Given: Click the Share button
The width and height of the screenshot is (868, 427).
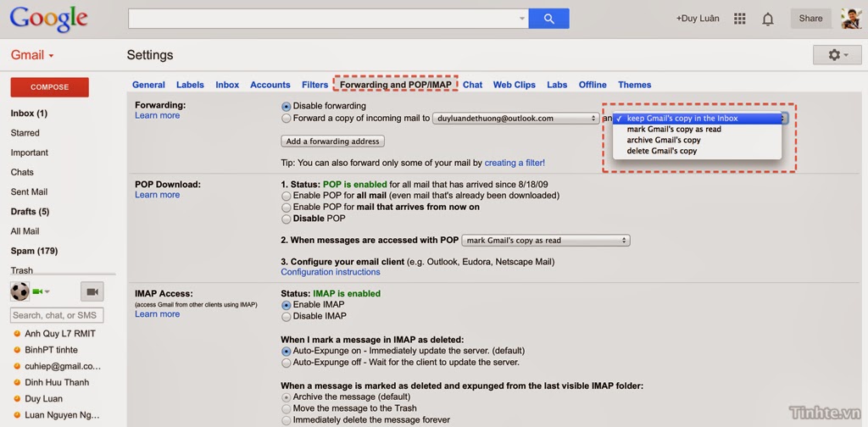Looking at the screenshot, I should tap(810, 19).
